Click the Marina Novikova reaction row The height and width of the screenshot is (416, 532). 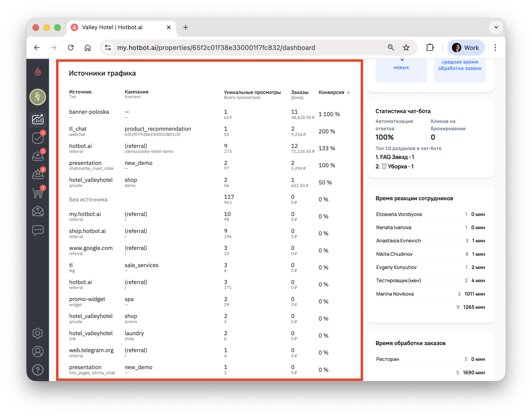pos(430,294)
